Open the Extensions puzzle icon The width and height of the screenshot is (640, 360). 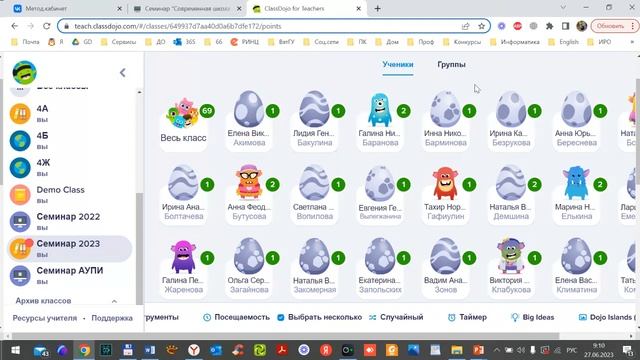tap(549, 26)
